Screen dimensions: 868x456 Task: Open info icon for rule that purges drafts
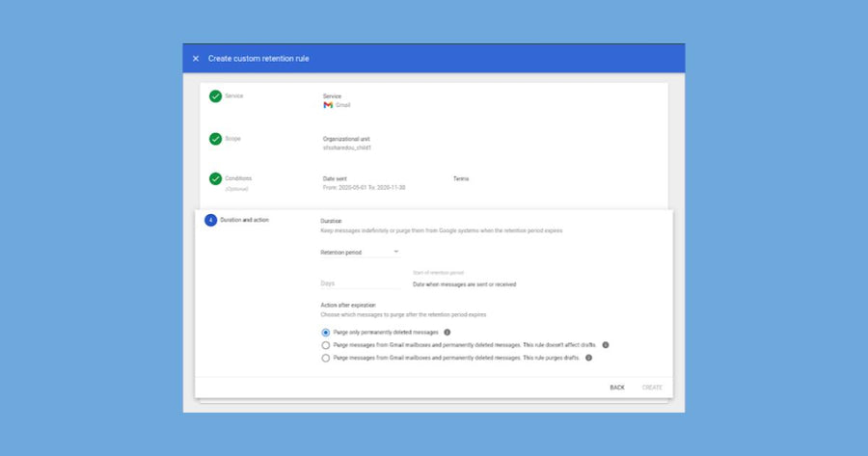pos(589,358)
